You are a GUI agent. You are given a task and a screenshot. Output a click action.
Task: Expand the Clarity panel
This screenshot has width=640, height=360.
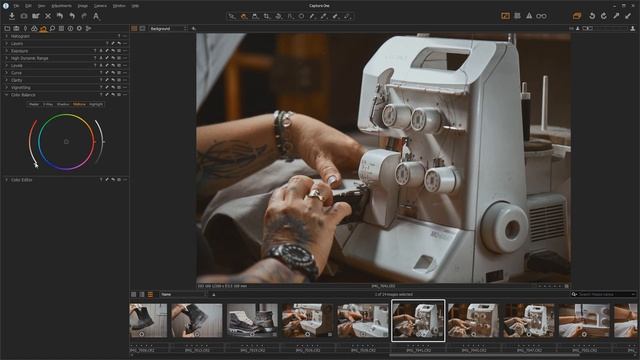(7, 80)
